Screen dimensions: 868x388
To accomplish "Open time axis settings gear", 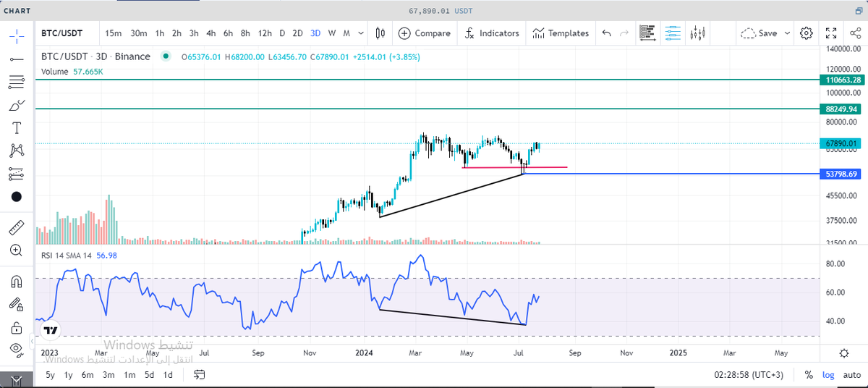I will coord(844,353).
